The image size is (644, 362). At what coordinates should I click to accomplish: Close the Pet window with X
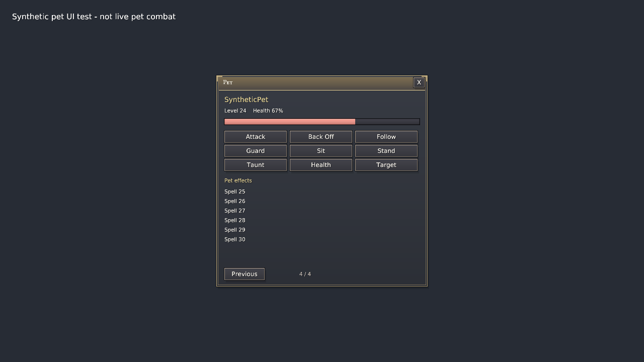click(419, 82)
